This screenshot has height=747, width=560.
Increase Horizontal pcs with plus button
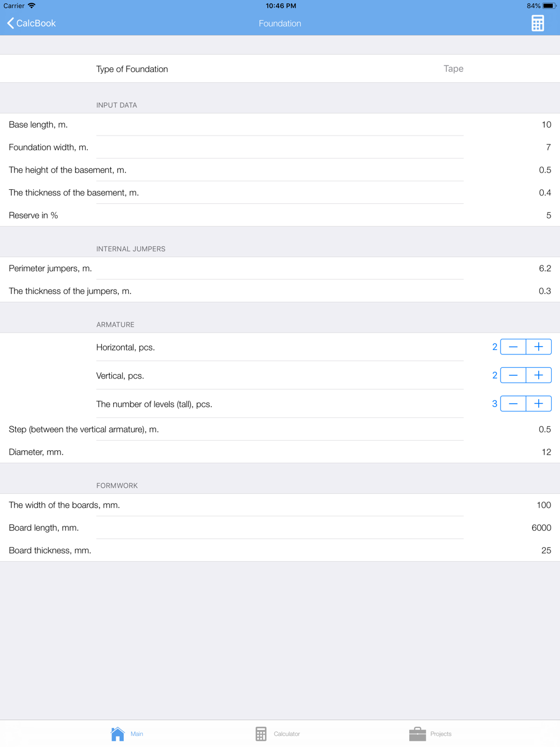(x=539, y=347)
